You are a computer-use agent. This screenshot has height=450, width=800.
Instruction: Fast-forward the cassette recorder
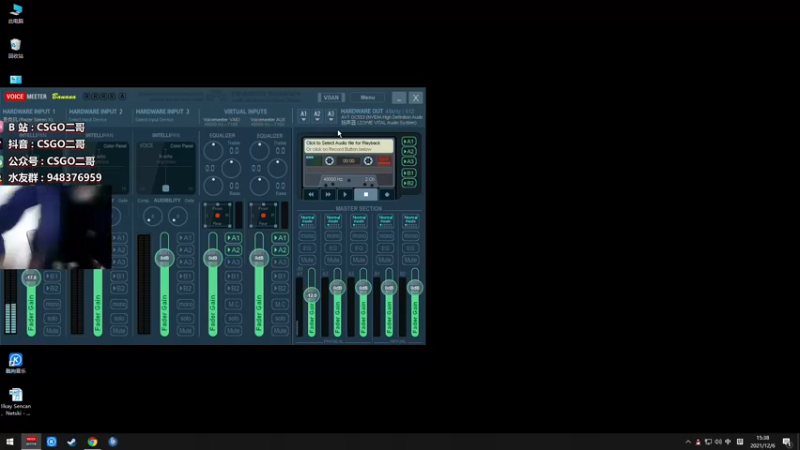tap(328, 194)
